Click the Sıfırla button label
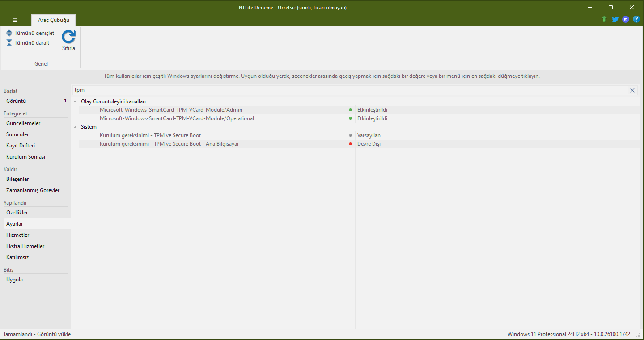Screen dimensions: 644x340 [68, 48]
